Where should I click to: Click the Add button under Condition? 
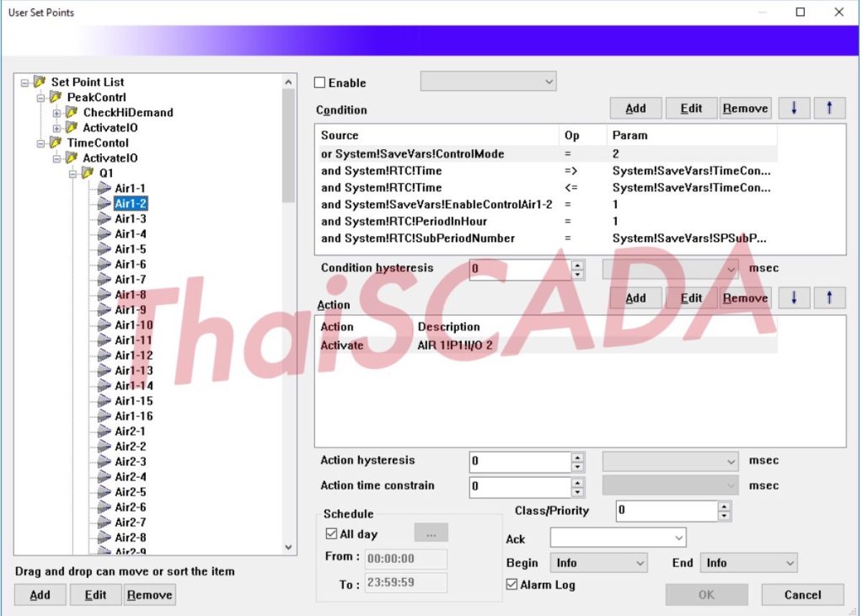click(635, 108)
